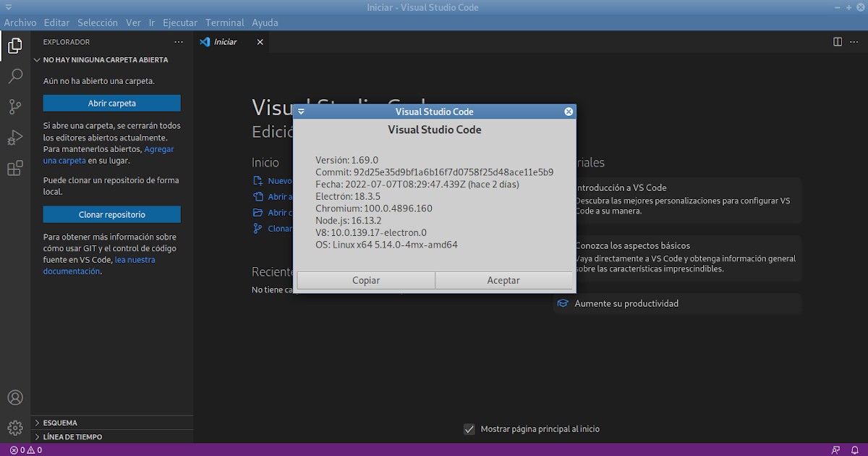The width and height of the screenshot is (868, 456).
Task: Click the Explorer more actions ellipsis
Action: pyautogui.click(x=179, y=42)
